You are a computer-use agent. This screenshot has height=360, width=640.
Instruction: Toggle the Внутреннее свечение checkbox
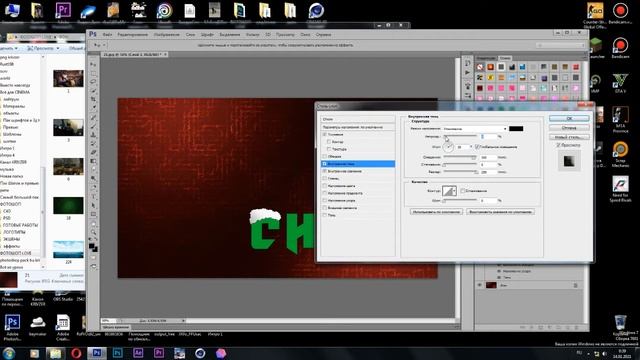coord(325,171)
